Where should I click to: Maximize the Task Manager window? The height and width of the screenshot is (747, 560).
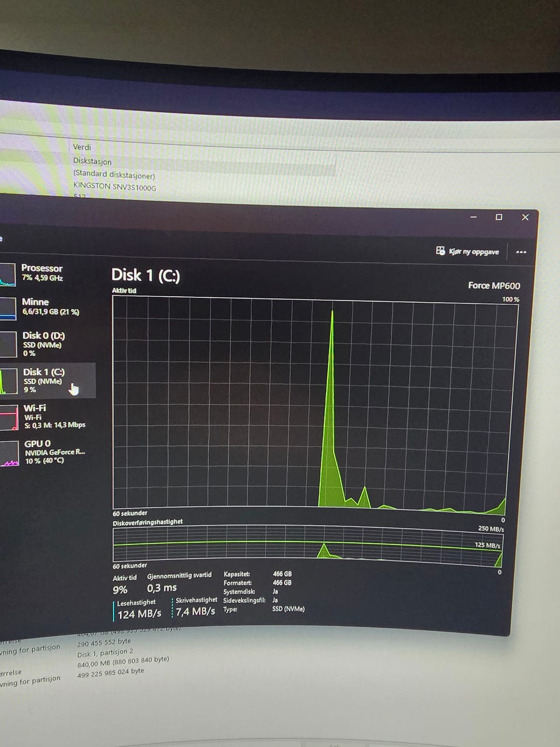pos(499,217)
